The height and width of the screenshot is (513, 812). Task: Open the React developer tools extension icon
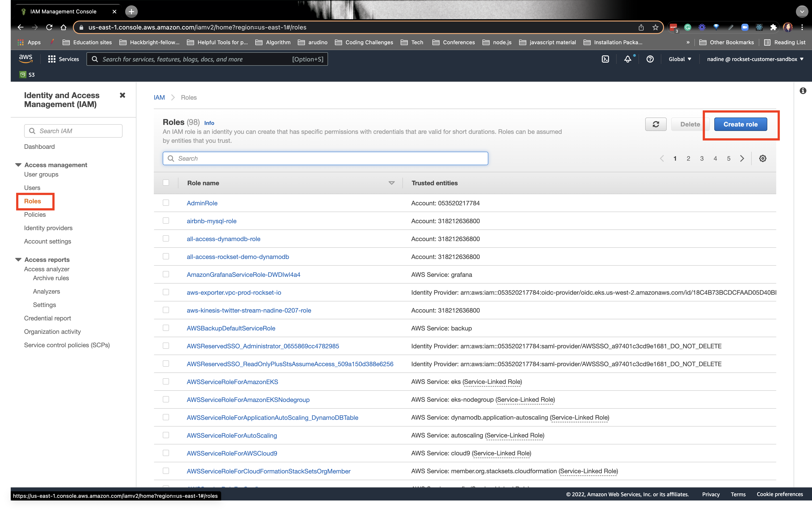759,27
